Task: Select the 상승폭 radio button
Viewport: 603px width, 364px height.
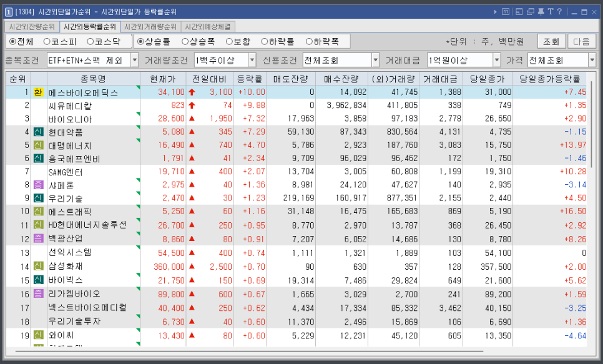Action: click(x=185, y=42)
